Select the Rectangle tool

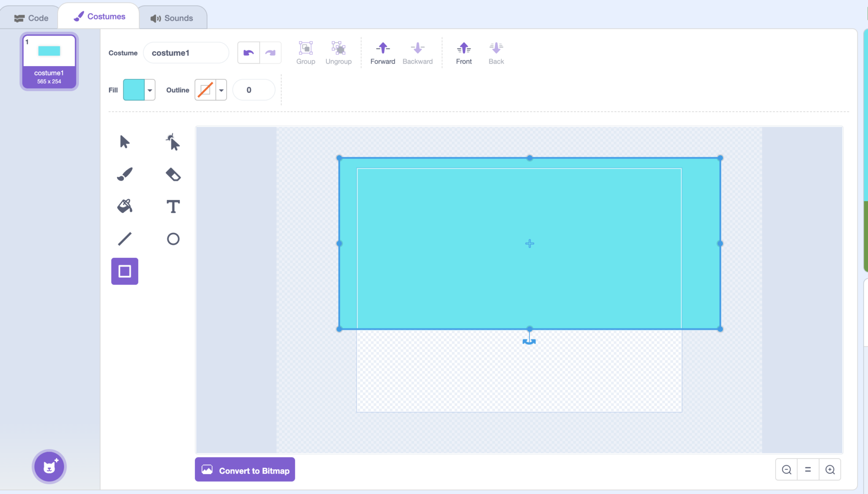click(x=124, y=271)
